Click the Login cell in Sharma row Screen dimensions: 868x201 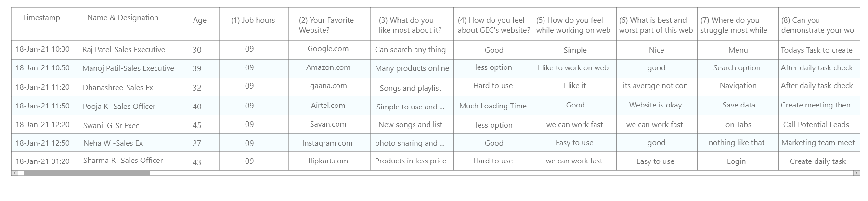click(x=738, y=161)
